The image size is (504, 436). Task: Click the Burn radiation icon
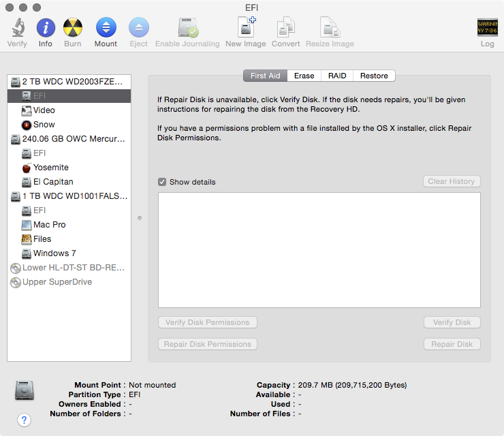click(73, 27)
